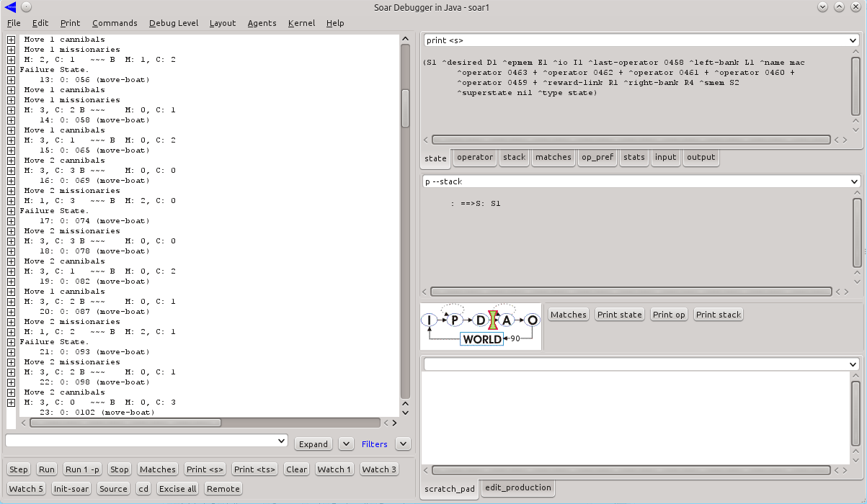The height and width of the screenshot is (504, 867).
Task: Click the Soar cycle WORLD diagram
Action: pyautogui.click(x=481, y=326)
